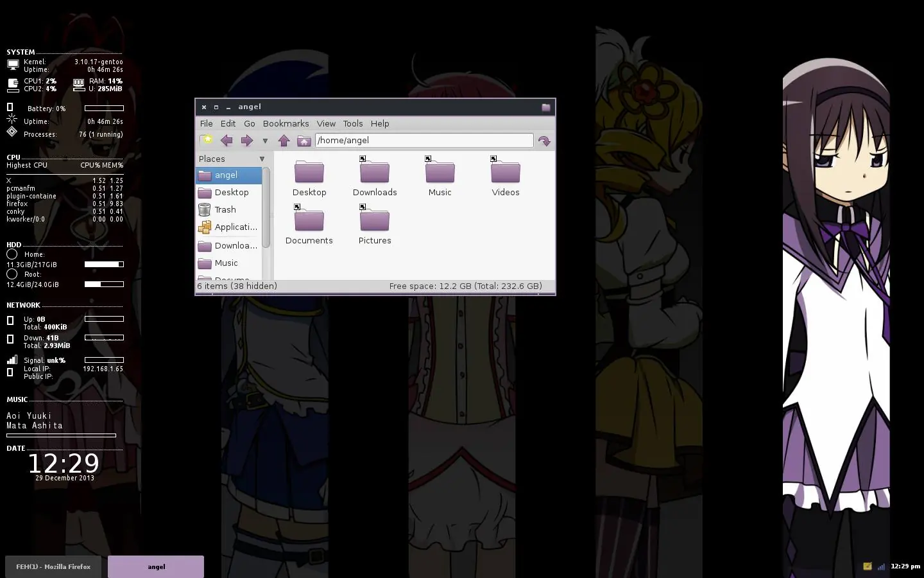Select the Desktop folder in the file view
This screenshot has height=578, width=924.
(309, 177)
